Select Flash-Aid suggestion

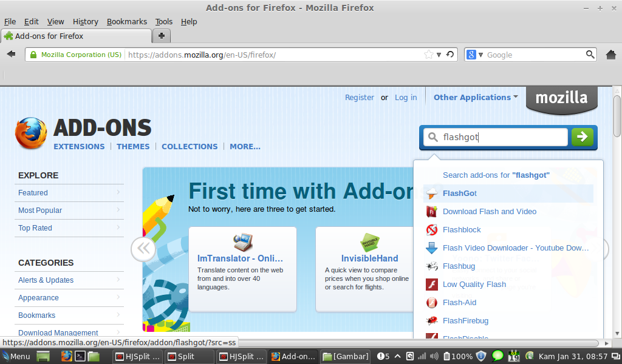(x=508, y=303)
